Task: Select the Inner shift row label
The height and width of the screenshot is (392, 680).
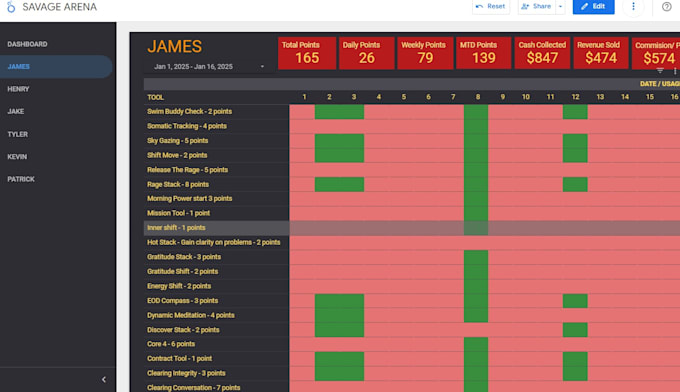Action: [176, 228]
